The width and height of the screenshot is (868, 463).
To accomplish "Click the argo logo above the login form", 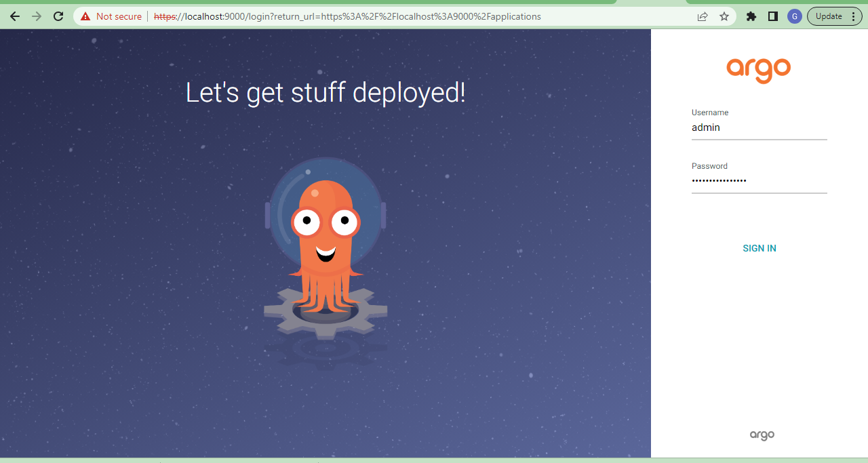I will click(x=759, y=71).
